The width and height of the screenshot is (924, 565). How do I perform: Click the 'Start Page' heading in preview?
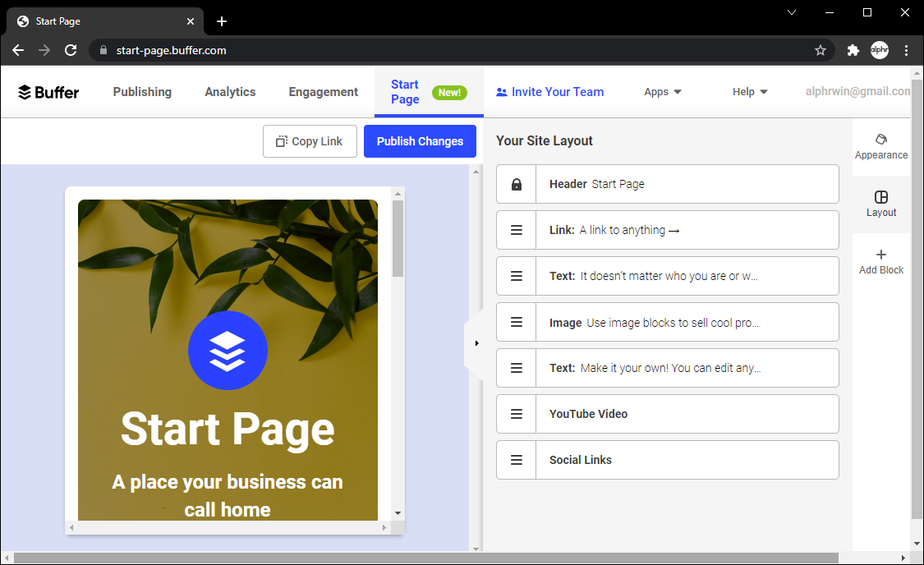(228, 429)
